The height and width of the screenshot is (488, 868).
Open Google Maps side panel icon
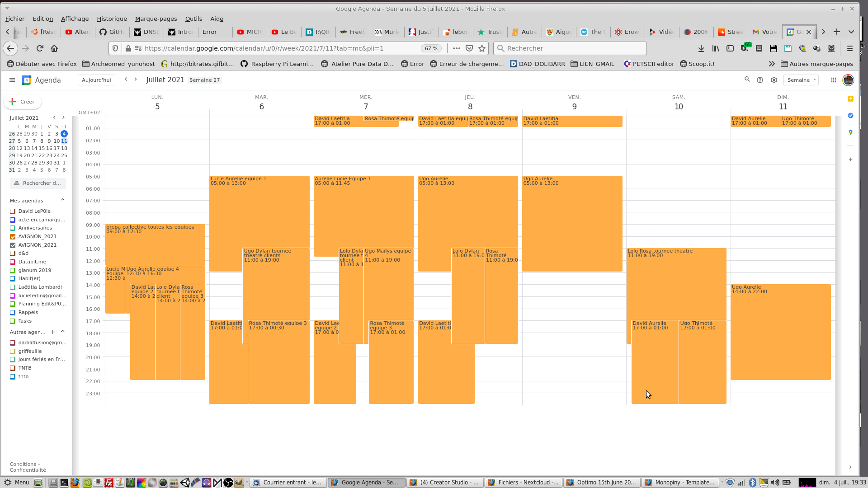850,132
